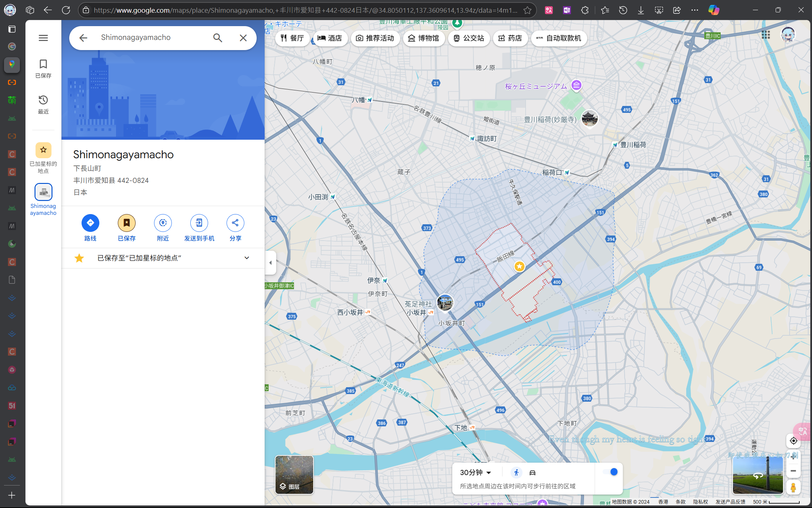The width and height of the screenshot is (812, 508).
Task: Get directions with the 路线 button
Action: pos(90,228)
